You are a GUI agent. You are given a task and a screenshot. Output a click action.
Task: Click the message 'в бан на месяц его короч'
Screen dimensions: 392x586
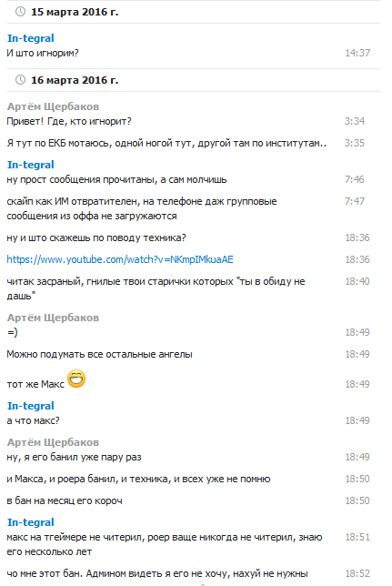pos(65,500)
